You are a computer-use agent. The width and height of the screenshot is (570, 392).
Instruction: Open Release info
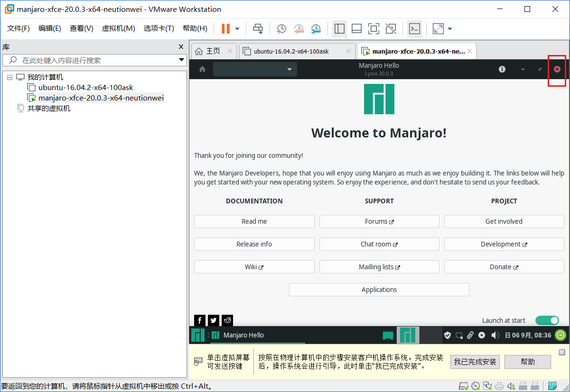pyautogui.click(x=254, y=244)
